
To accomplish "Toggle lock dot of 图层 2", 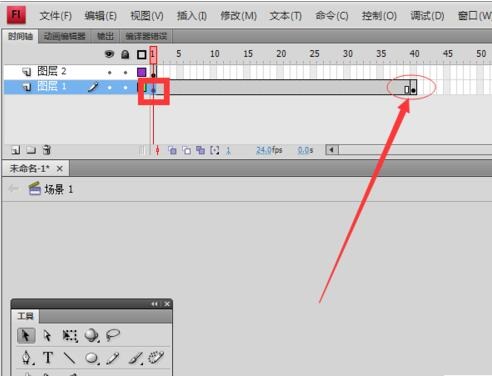I will (125, 72).
